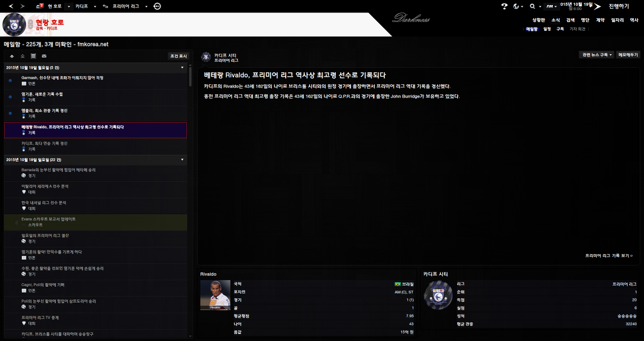Click the Cardiff City crest in club panel
Viewport: 644px width, 341px height.
point(438,295)
